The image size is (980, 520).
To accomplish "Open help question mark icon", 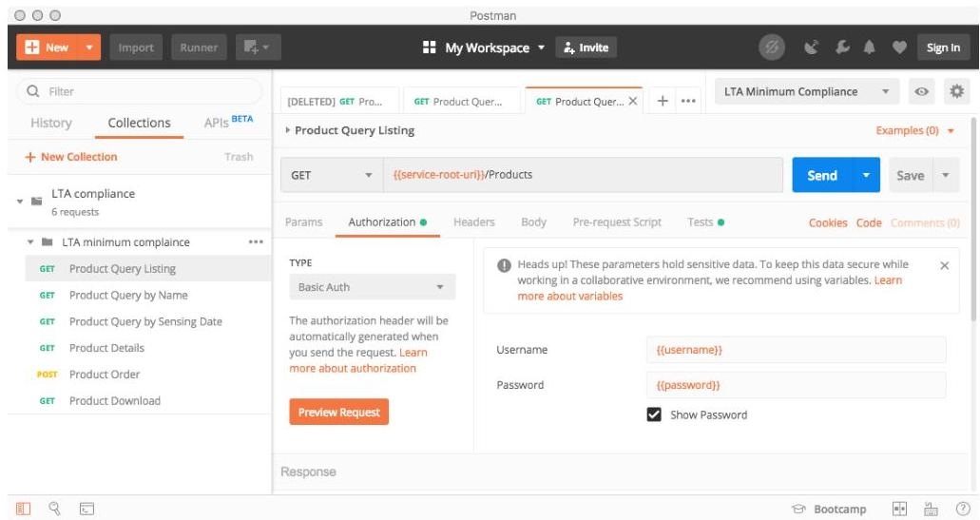I will (x=963, y=509).
